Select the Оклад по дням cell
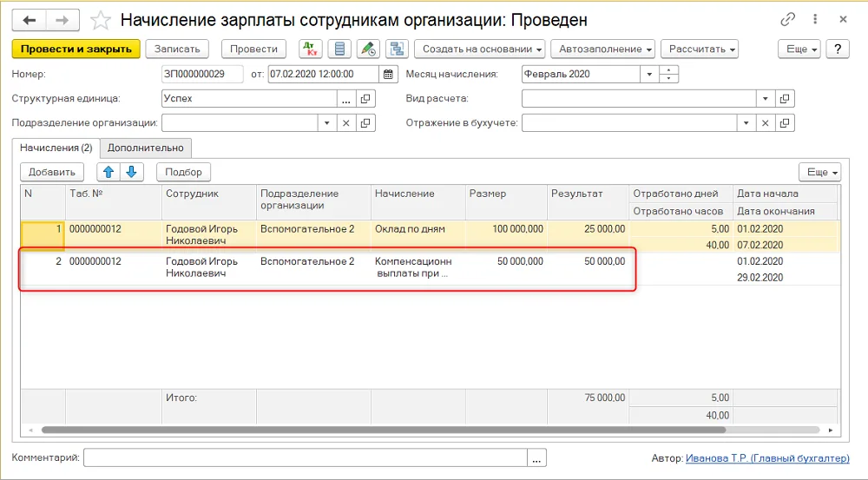Image resolution: width=868 pixels, height=480 pixels. (418, 236)
